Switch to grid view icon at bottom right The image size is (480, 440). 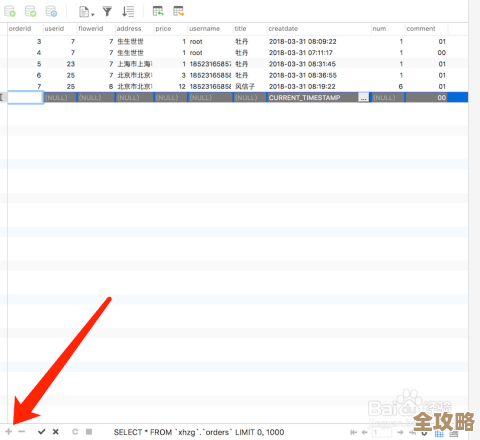coord(439,433)
